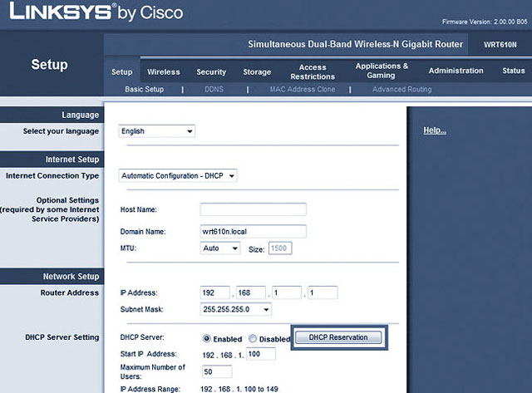Open the Wireless tab
The height and width of the screenshot is (393, 532).
[x=164, y=72]
